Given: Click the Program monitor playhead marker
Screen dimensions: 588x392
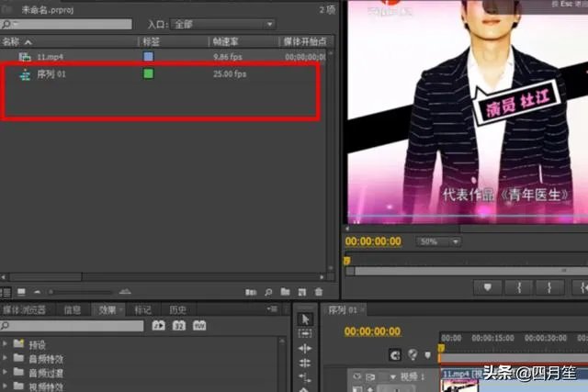Looking at the screenshot, I should 347,261.
